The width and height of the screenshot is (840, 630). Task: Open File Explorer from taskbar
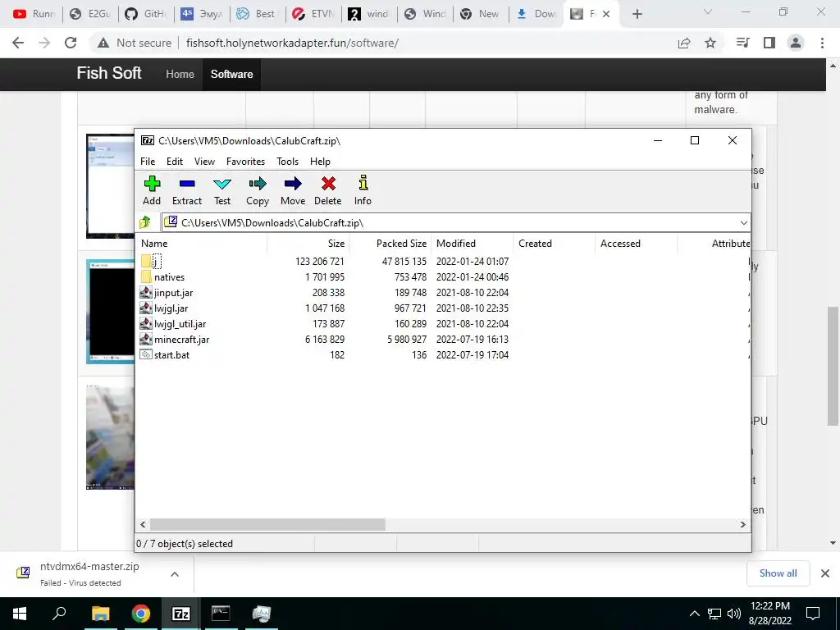[100, 614]
